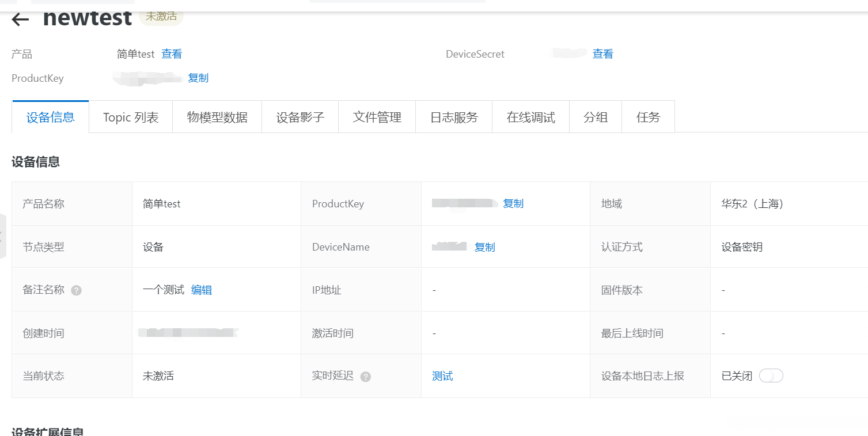868x436 pixels.
Task: Click the 激活时间 label cell
Action: pos(361,333)
